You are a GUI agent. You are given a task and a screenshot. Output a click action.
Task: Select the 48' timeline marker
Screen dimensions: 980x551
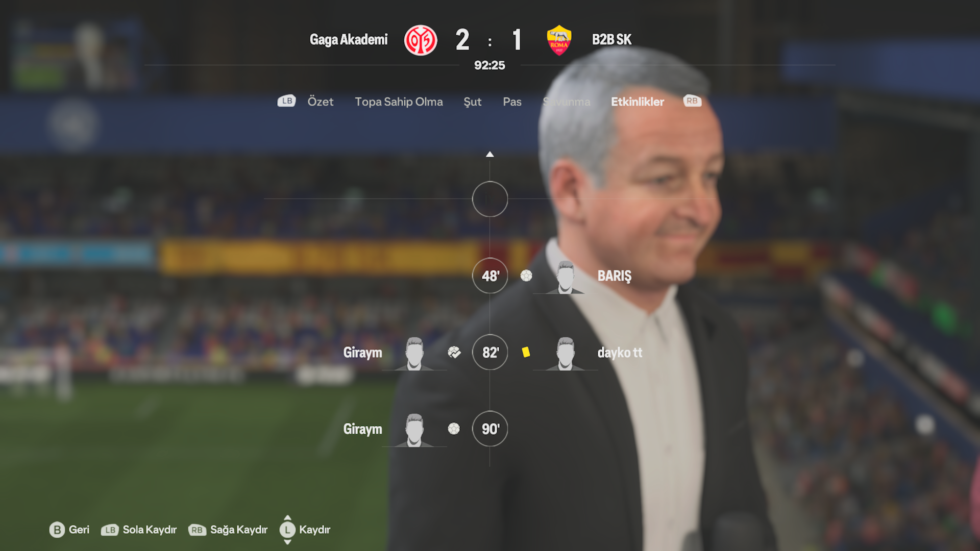(x=490, y=276)
